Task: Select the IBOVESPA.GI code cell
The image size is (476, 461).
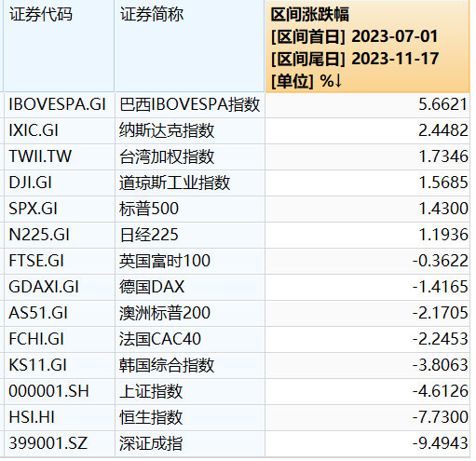Action: click(x=60, y=104)
